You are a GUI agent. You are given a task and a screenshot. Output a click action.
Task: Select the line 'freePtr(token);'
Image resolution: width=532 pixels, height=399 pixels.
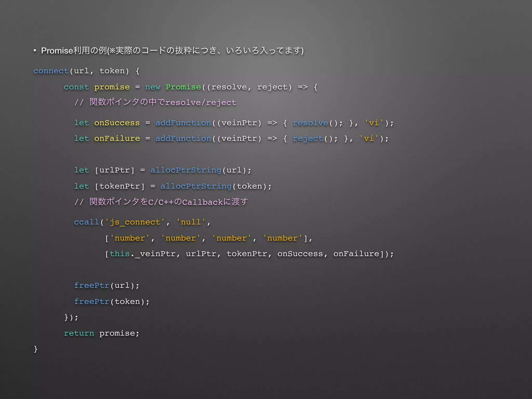112,302
